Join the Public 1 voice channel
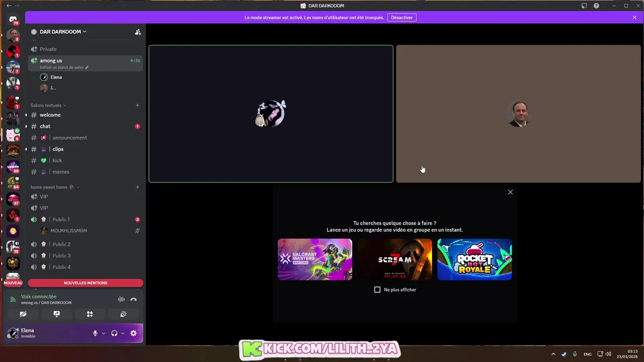This screenshot has height=362, width=644. coord(86,220)
